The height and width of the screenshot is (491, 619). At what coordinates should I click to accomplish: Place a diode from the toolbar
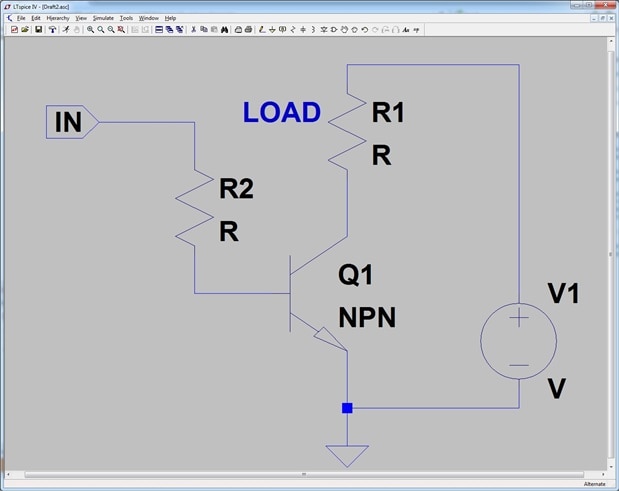[324, 30]
